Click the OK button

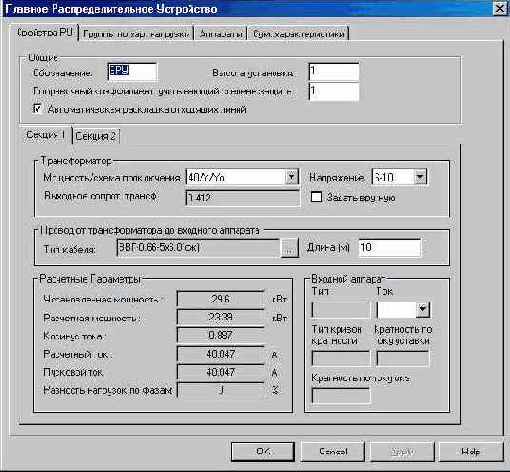[263, 451]
